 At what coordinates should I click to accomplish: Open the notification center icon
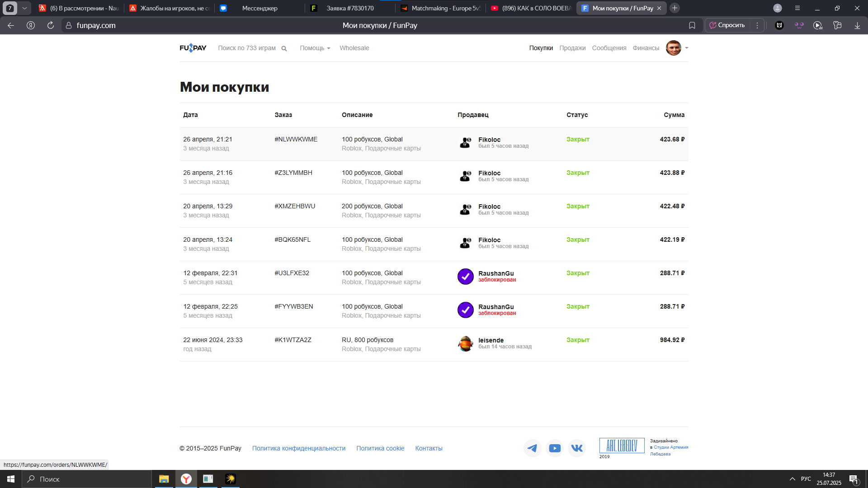(x=854, y=479)
